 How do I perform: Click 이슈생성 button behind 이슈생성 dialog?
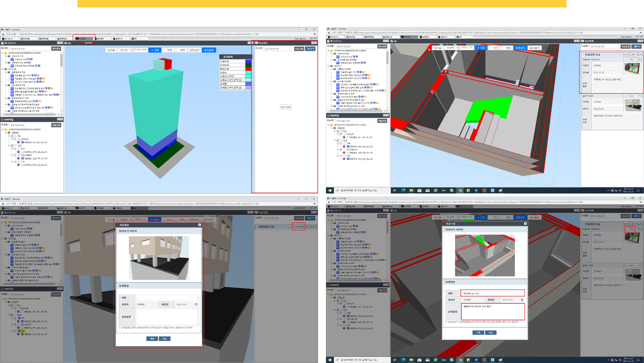tap(299, 227)
